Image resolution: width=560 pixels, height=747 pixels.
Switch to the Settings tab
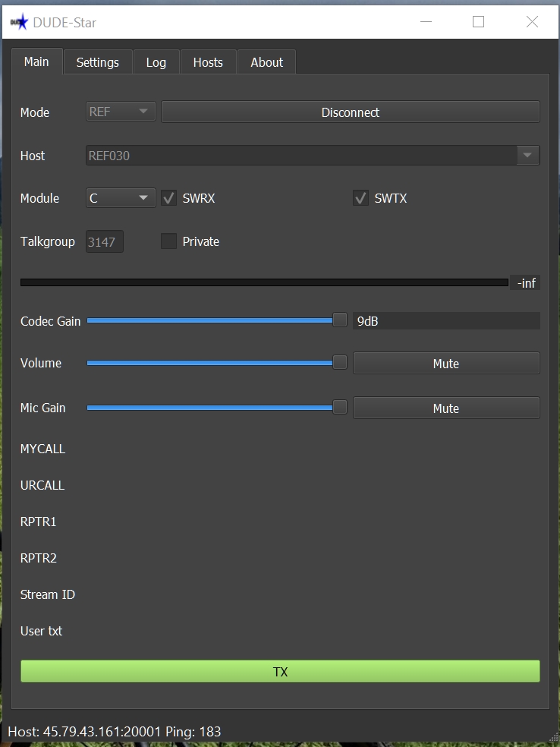click(x=98, y=62)
